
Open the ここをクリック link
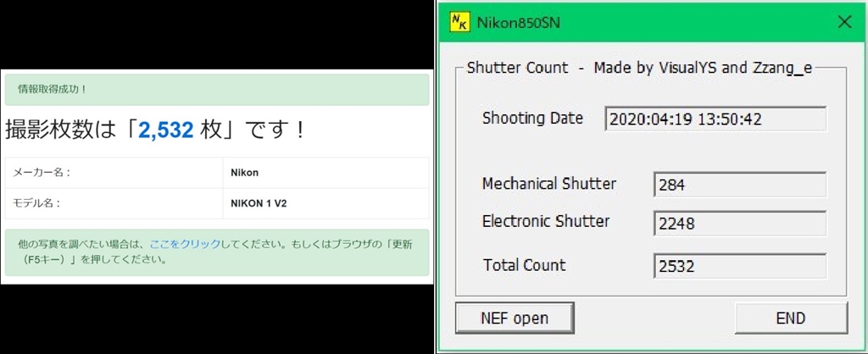185,244
